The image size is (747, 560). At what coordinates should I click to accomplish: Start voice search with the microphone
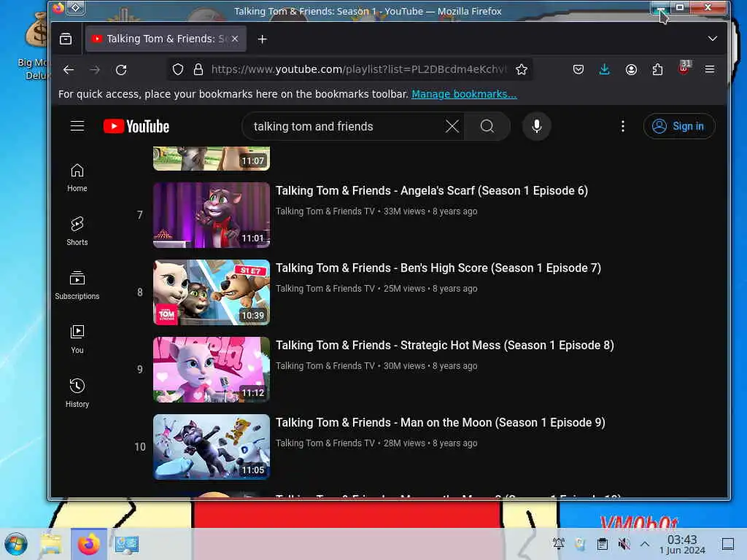[536, 126]
